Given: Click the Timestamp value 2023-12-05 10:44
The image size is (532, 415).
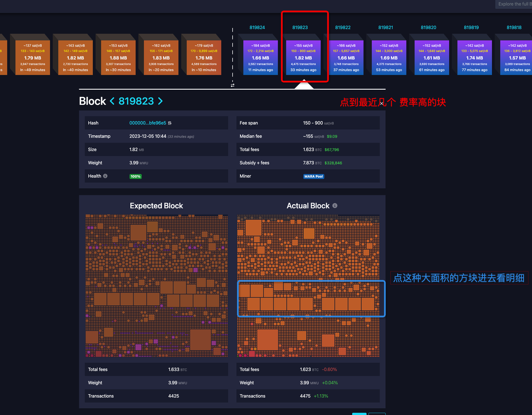Looking at the screenshot, I should pyautogui.click(x=148, y=136).
